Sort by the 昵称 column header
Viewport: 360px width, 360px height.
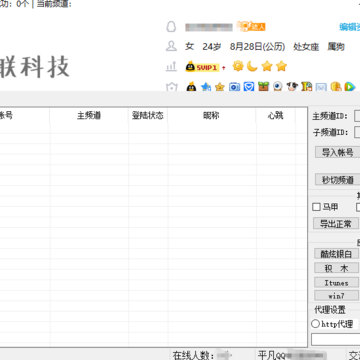coord(211,116)
